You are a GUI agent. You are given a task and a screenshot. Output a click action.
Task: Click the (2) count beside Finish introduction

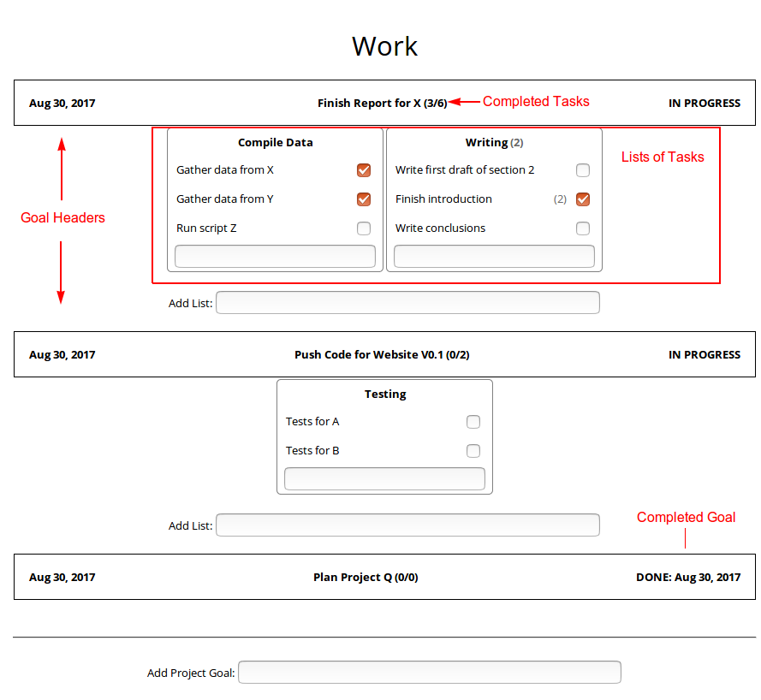coord(560,199)
